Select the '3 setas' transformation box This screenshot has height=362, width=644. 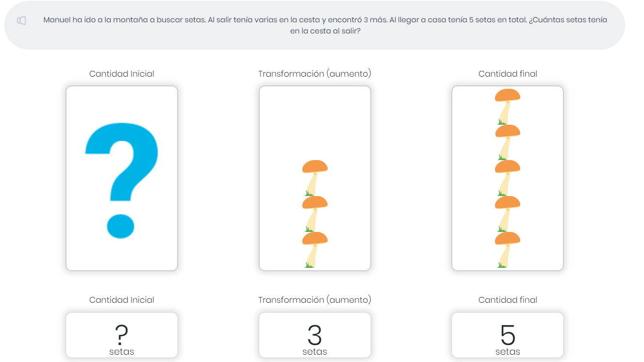[315, 335]
